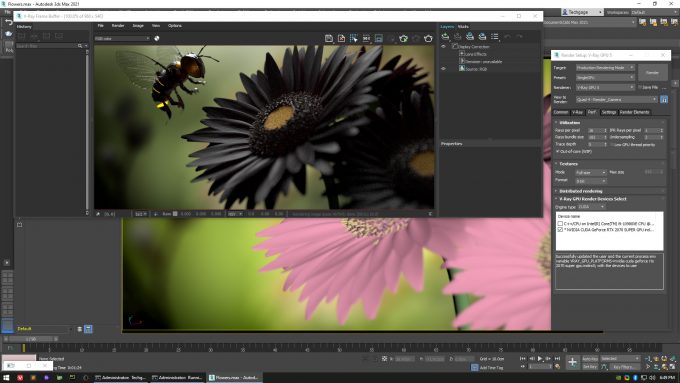
Task: Select the track mouse render icon
Action: pos(354,39)
